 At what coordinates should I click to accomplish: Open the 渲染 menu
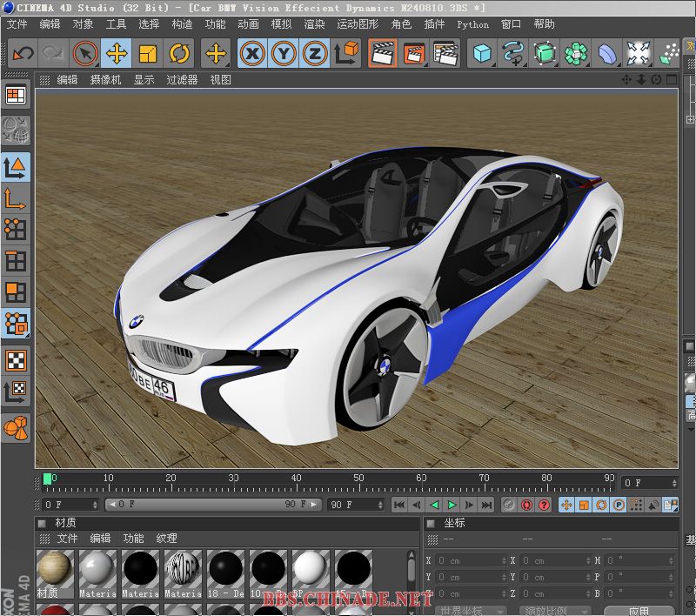[x=314, y=24]
